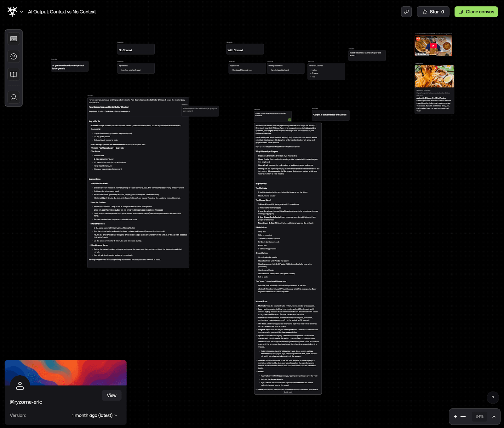The width and height of the screenshot is (504, 428).
Task: Expand the logo menu chevron
Action: pos(21,12)
